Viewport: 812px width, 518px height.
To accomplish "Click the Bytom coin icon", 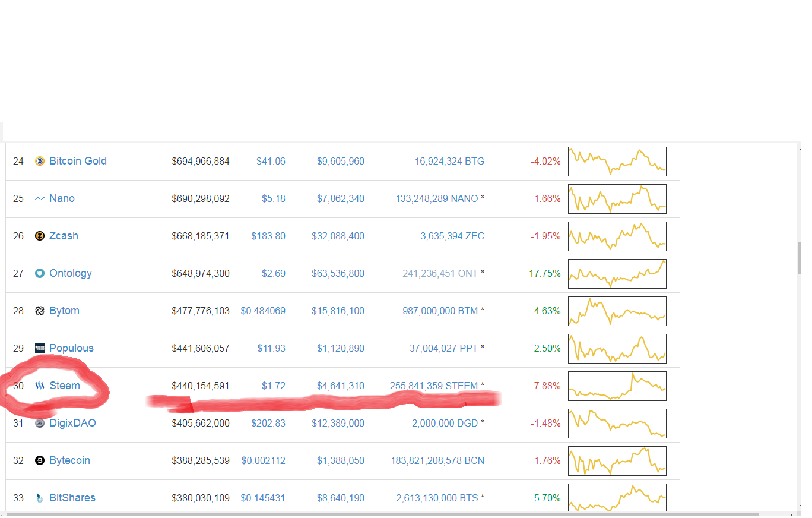I will pyautogui.click(x=40, y=311).
